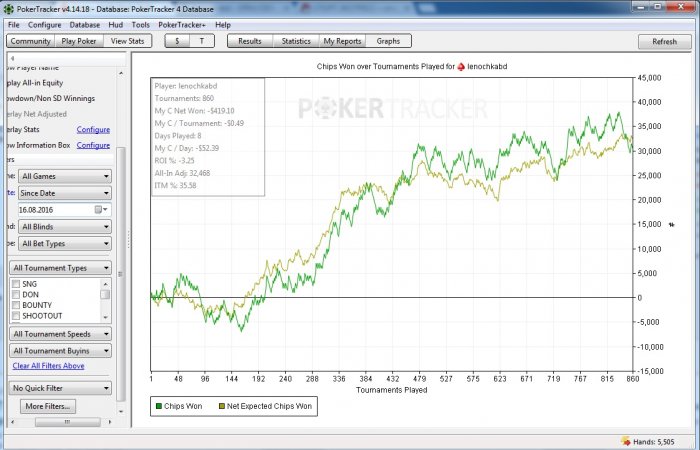The image size is (700, 450).
Task: Open the My Reports view
Action: click(x=342, y=41)
